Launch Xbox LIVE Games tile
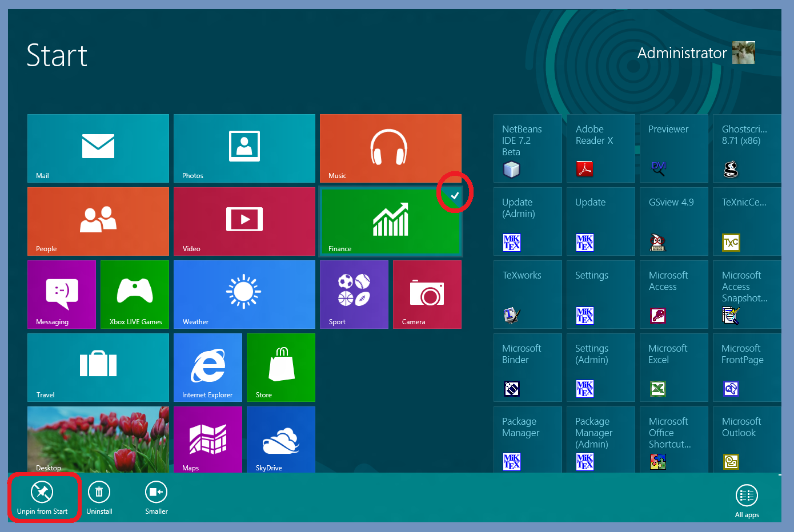The image size is (794, 532). pos(134,295)
